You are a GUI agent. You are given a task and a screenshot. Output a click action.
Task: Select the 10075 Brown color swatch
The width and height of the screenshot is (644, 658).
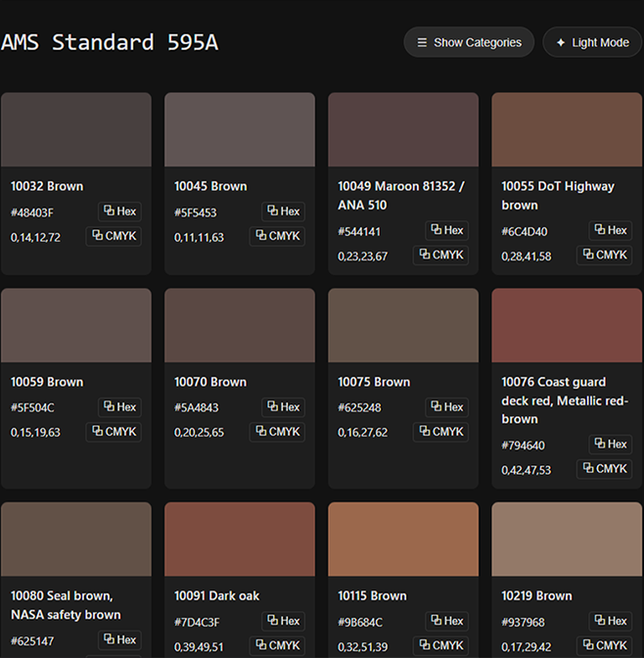pyautogui.click(x=403, y=325)
